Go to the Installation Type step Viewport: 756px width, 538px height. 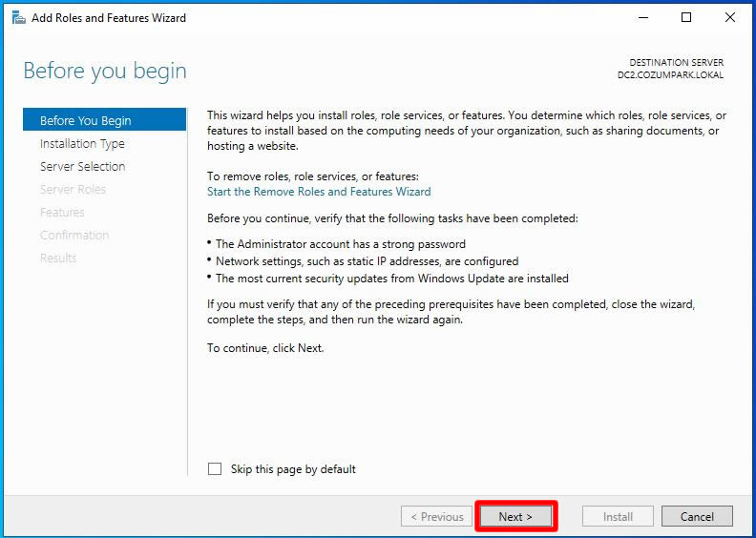(x=82, y=143)
